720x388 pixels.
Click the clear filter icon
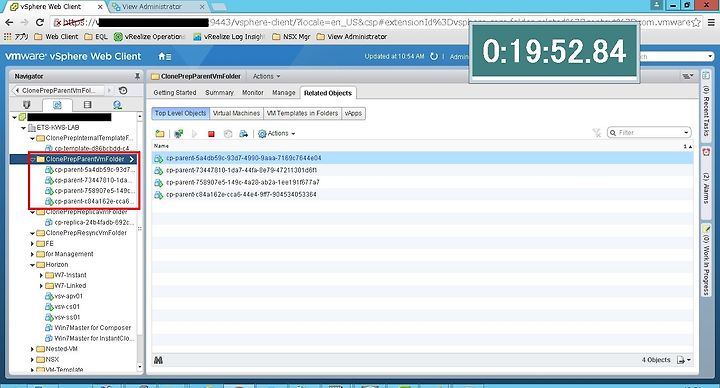coord(596,133)
